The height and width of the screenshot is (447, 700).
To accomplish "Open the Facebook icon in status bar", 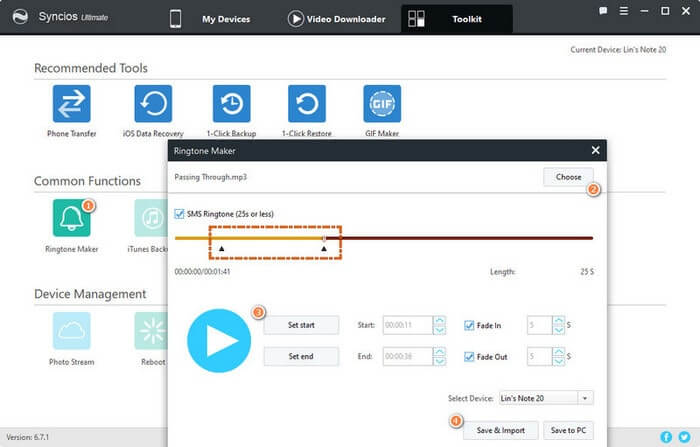I will pyautogui.click(x=666, y=437).
